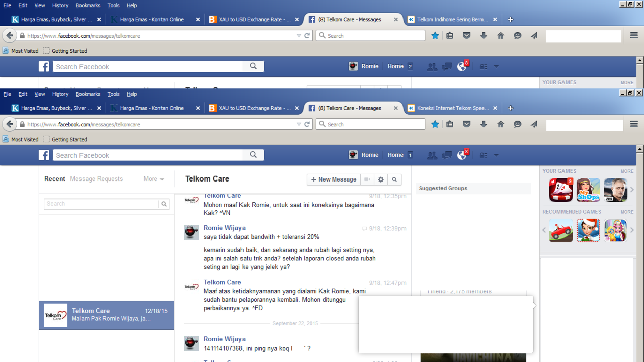Close Telkom Care tab in lower window
This screenshot has height=362, width=644.
(x=396, y=108)
